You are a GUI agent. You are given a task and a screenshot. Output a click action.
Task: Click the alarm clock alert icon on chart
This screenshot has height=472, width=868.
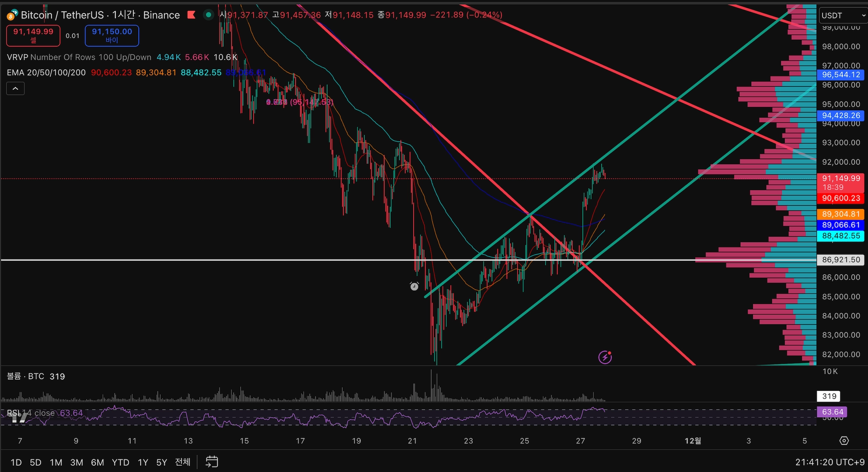click(414, 286)
